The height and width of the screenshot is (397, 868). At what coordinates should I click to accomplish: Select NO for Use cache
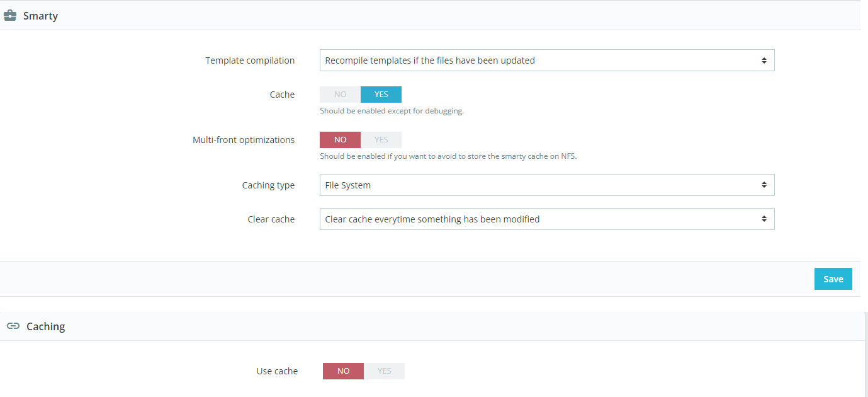point(343,371)
